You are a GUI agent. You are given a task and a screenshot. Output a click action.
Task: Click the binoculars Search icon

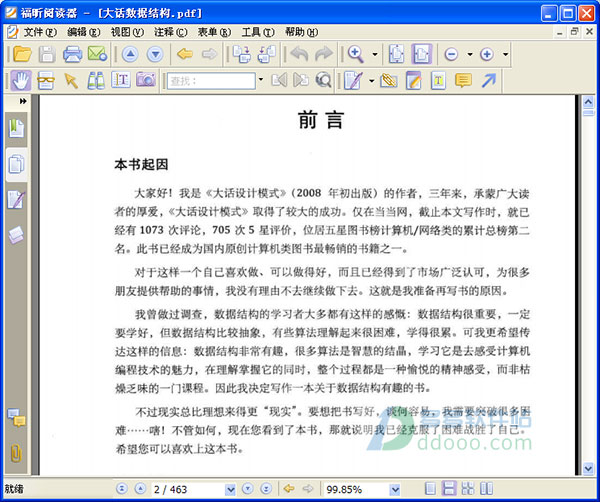pos(96,81)
